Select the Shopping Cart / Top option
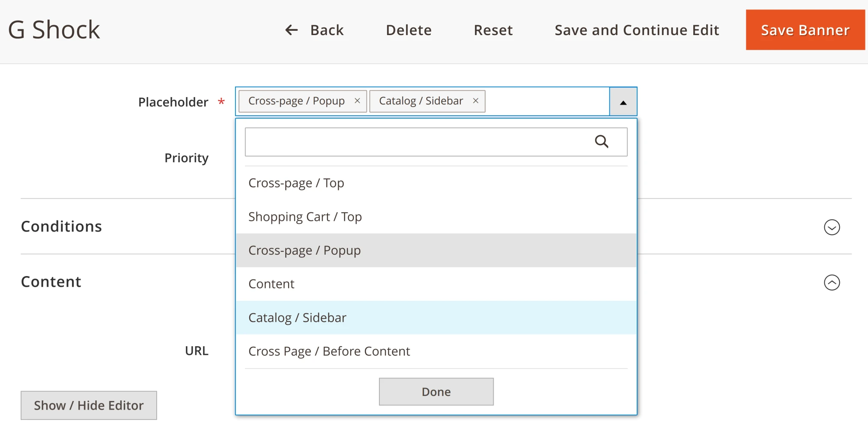The height and width of the screenshot is (428, 868). click(305, 217)
